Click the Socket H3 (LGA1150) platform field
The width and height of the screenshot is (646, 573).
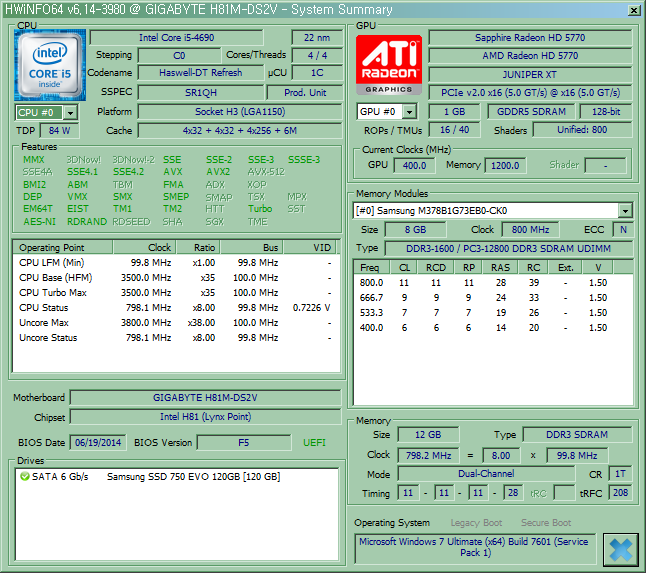(240, 112)
